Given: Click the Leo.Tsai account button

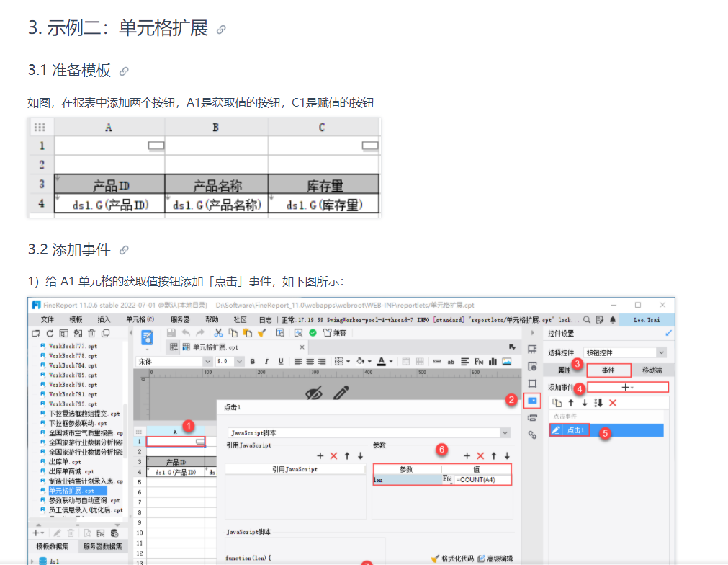Looking at the screenshot, I should tap(647, 320).
